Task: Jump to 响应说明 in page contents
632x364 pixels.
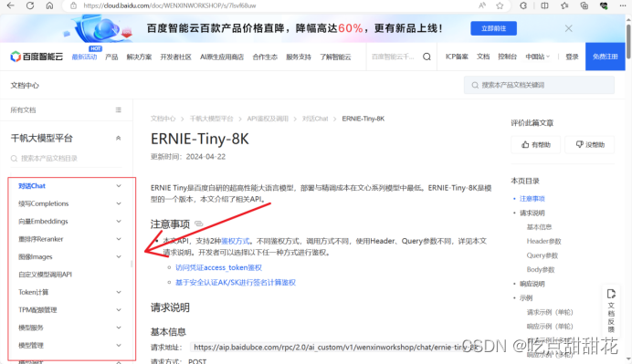Action: click(532, 284)
